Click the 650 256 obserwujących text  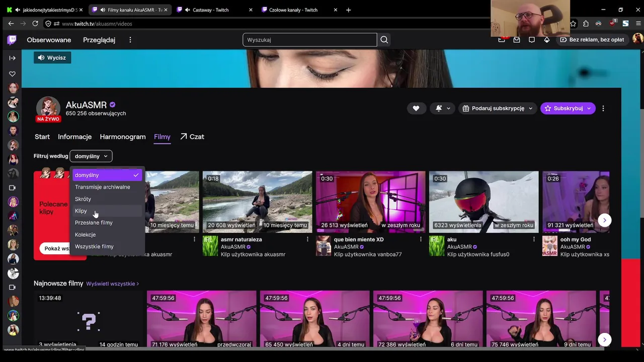click(96, 114)
